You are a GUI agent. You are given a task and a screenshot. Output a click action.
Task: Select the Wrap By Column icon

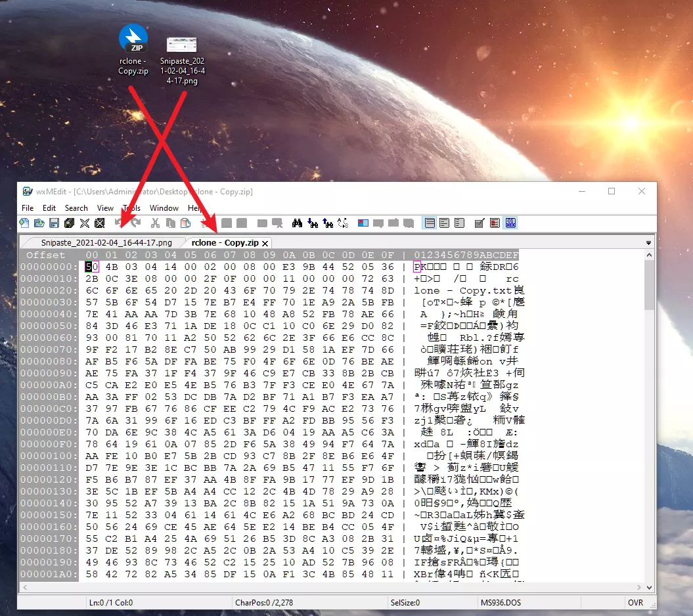[x=459, y=223]
